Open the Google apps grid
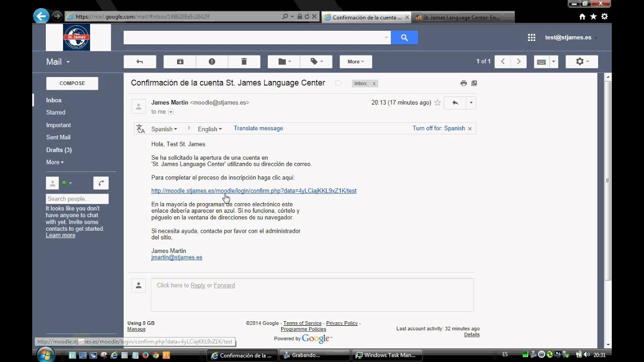Viewport: 644px width, 362px height. point(531,37)
